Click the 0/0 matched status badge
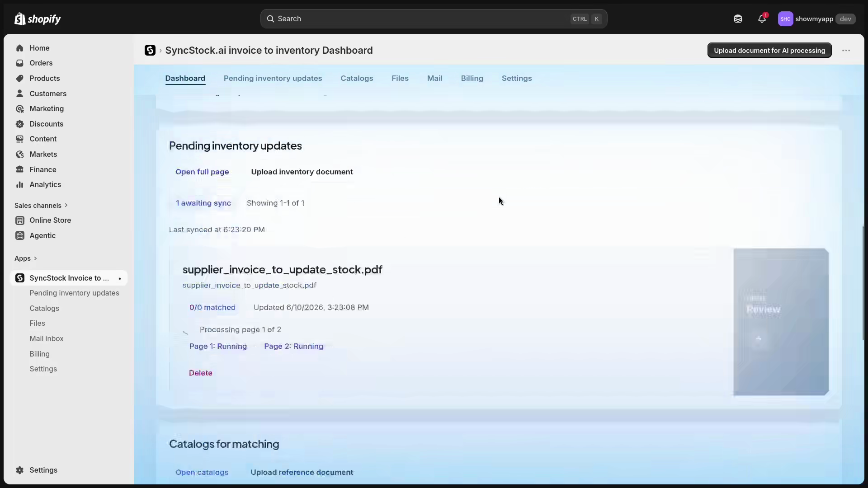The image size is (868, 488). click(x=212, y=307)
